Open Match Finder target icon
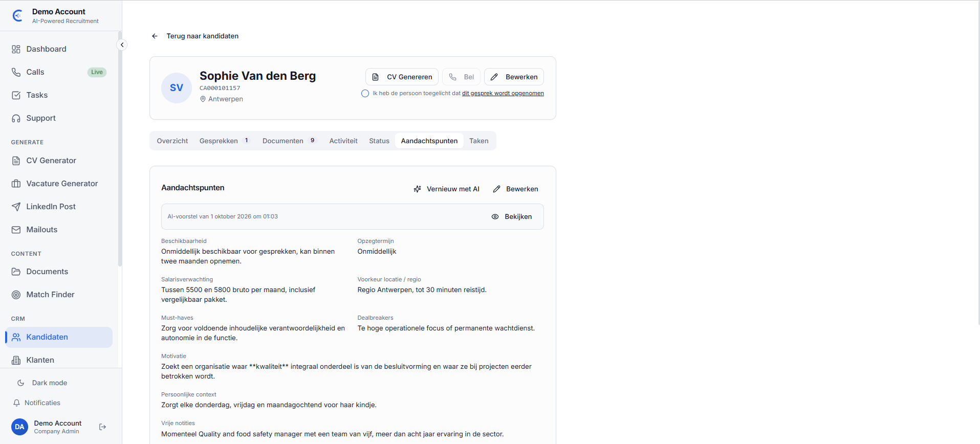Viewport: 980px width, 444px height. click(16, 295)
